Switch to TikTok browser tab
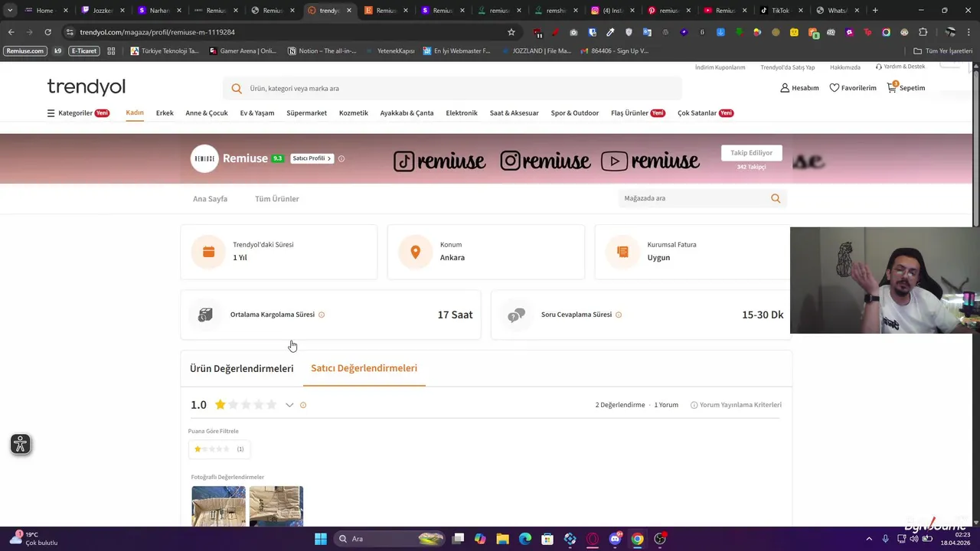Screen dimensions: 980x551 tap(780, 11)
